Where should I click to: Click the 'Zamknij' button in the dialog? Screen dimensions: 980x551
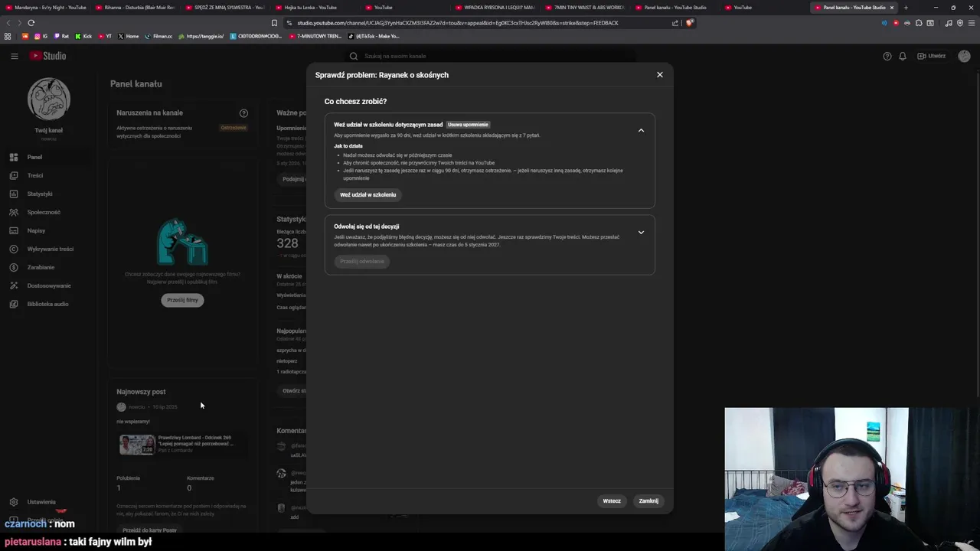pyautogui.click(x=648, y=500)
